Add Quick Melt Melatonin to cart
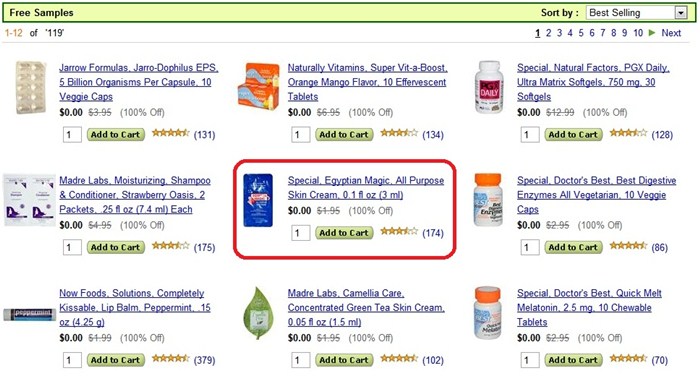 point(573,360)
